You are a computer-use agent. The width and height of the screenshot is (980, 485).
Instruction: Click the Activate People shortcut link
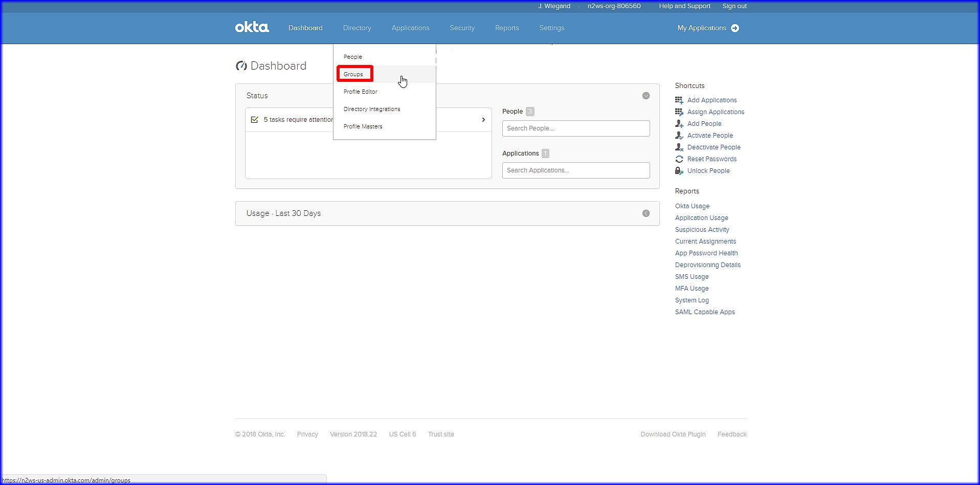pos(710,136)
